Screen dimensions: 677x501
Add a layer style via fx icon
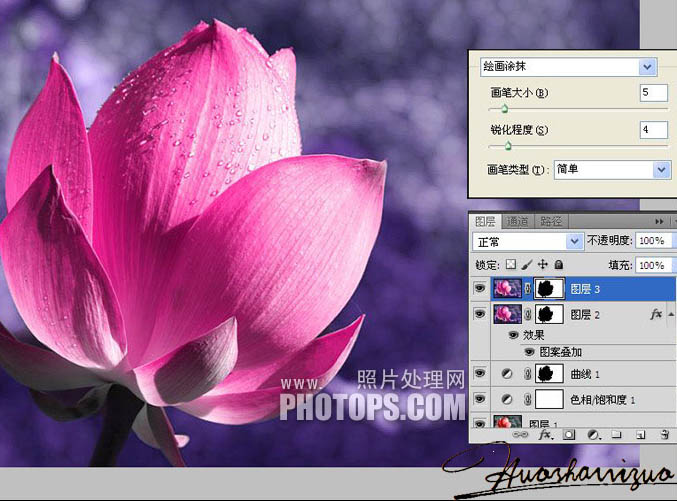[546, 436]
